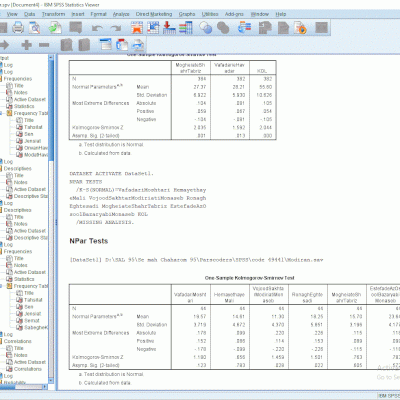This screenshot has height=400, width=400.
Task: Collapse the second Frequency Table outline node
Action: (1, 286)
